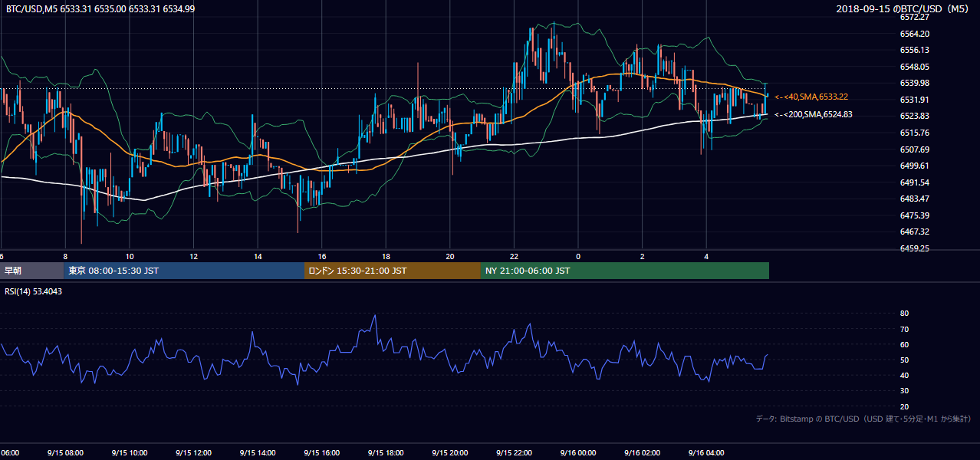Select the RSI scale value 60
The width and height of the screenshot is (980, 460).
[x=904, y=344]
